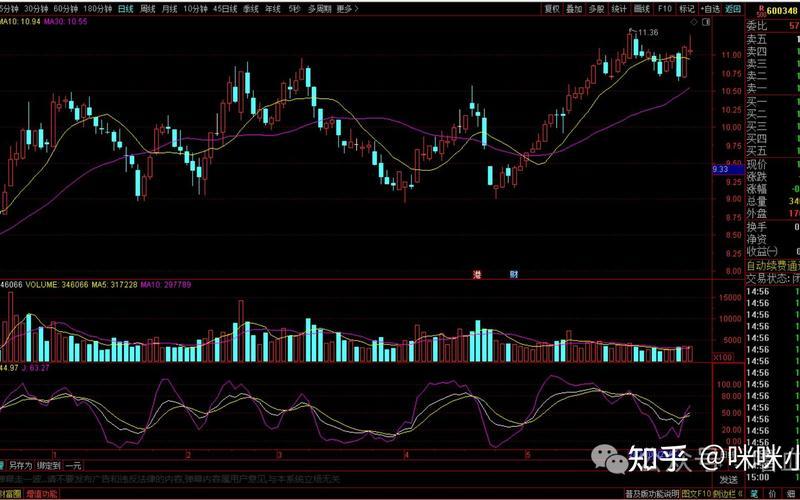Open the 多周期 multi-period view

319,9
